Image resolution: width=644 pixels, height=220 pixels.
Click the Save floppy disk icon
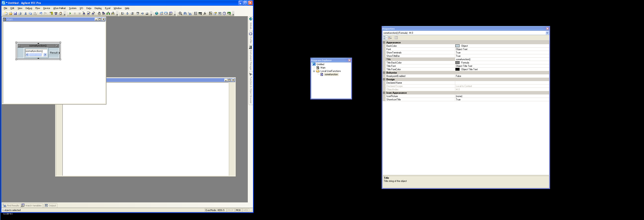[15, 14]
